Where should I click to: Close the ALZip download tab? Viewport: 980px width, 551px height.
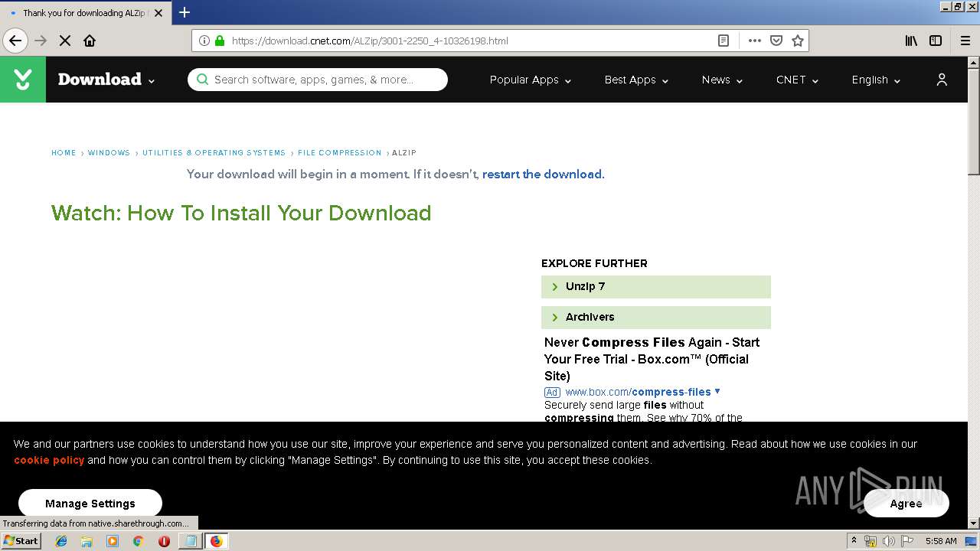[x=158, y=13]
